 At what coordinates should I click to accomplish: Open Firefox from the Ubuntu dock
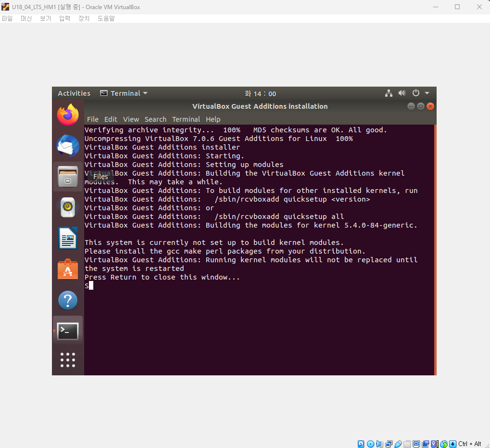point(68,115)
